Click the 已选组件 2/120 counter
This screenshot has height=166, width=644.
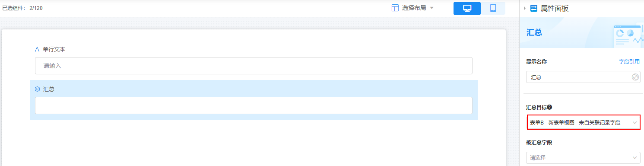tap(22, 8)
